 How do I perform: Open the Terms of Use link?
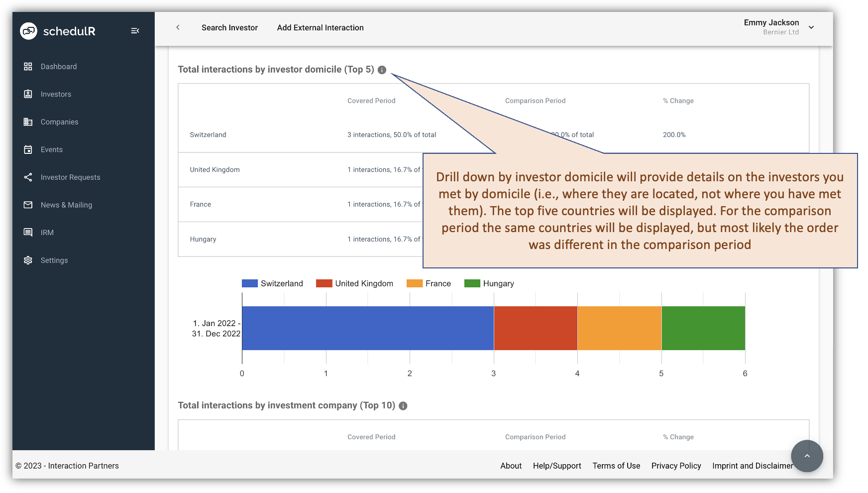tap(616, 466)
